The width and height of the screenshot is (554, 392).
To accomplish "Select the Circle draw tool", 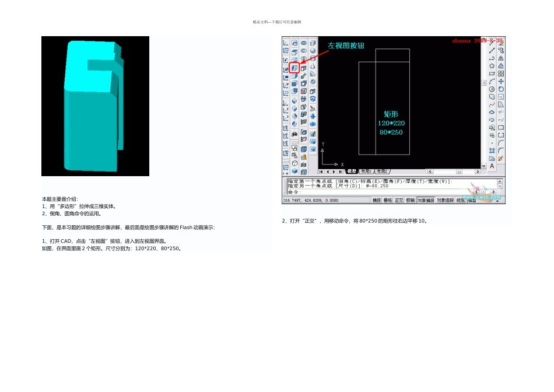I will 492,89.
